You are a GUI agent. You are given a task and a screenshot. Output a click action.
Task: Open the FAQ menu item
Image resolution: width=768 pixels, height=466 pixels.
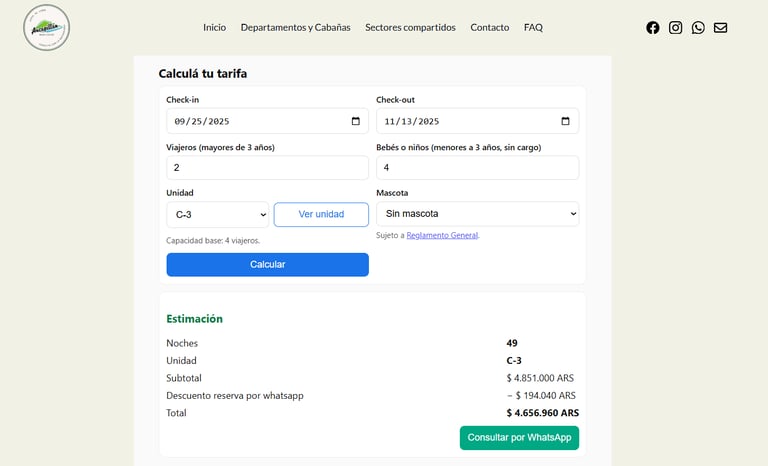pos(533,28)
